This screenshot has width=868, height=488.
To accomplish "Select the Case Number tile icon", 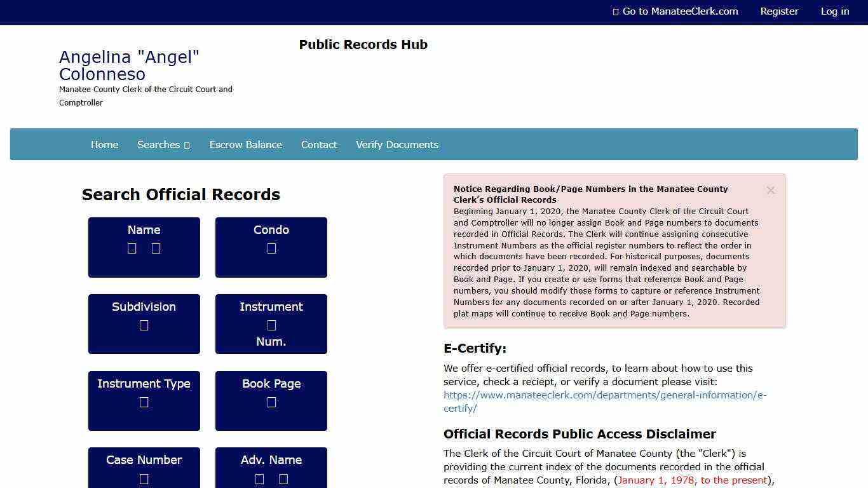I will [144, 478].
